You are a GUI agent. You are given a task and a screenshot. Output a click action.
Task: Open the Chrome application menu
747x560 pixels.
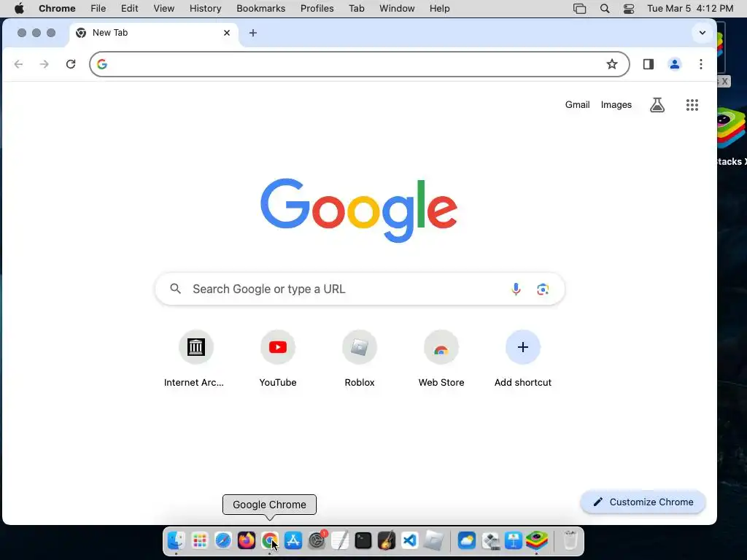[57, 9]
